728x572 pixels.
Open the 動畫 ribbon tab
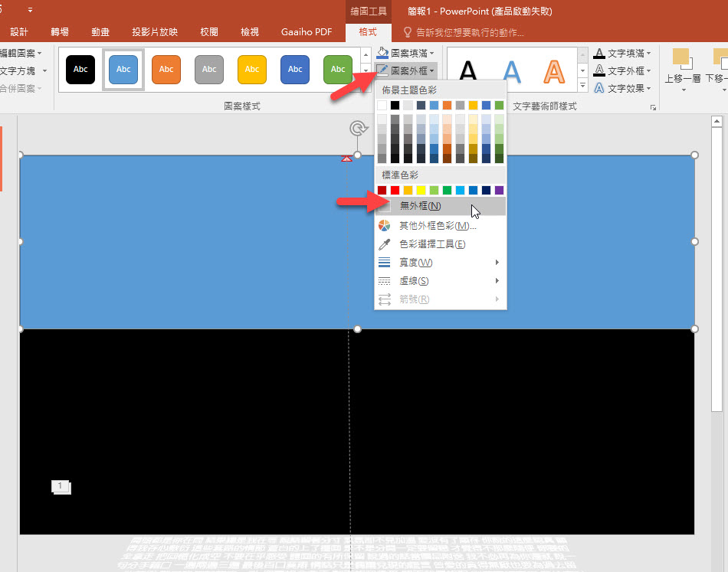click(100, 32)
